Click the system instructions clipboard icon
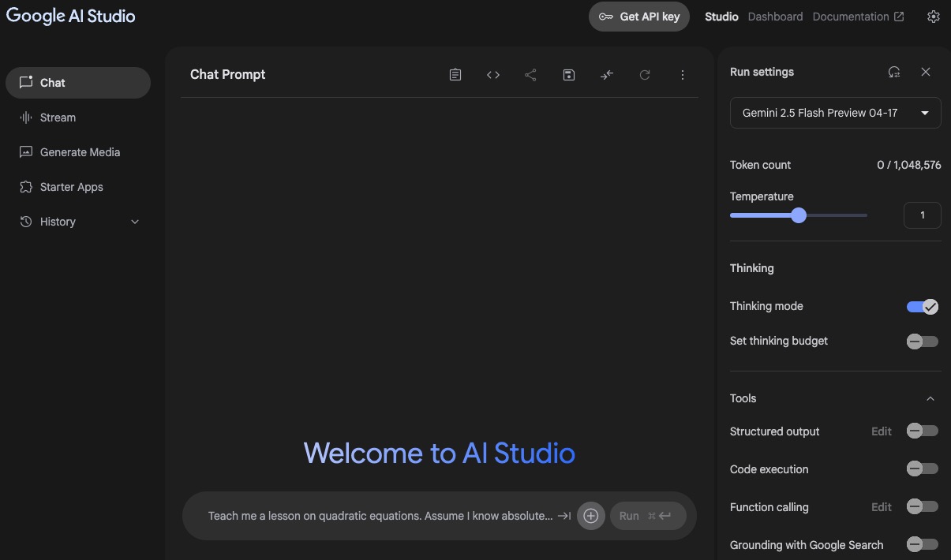Image resolution: width=951 pixels, height=560 pixels. (455, 75)
